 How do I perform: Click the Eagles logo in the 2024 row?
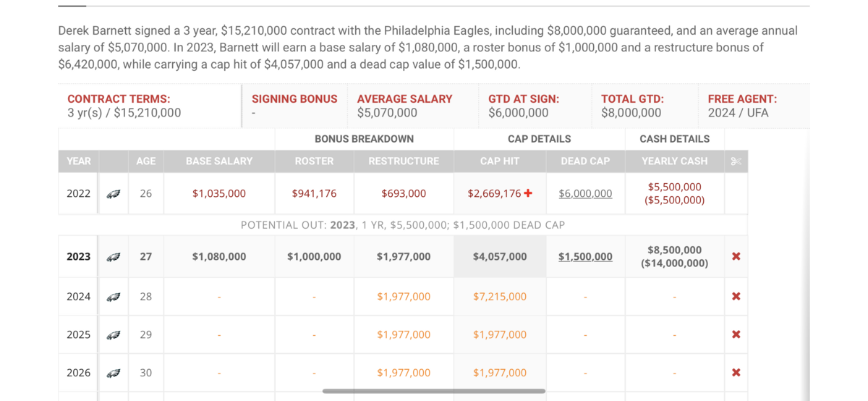coord(114,297)
